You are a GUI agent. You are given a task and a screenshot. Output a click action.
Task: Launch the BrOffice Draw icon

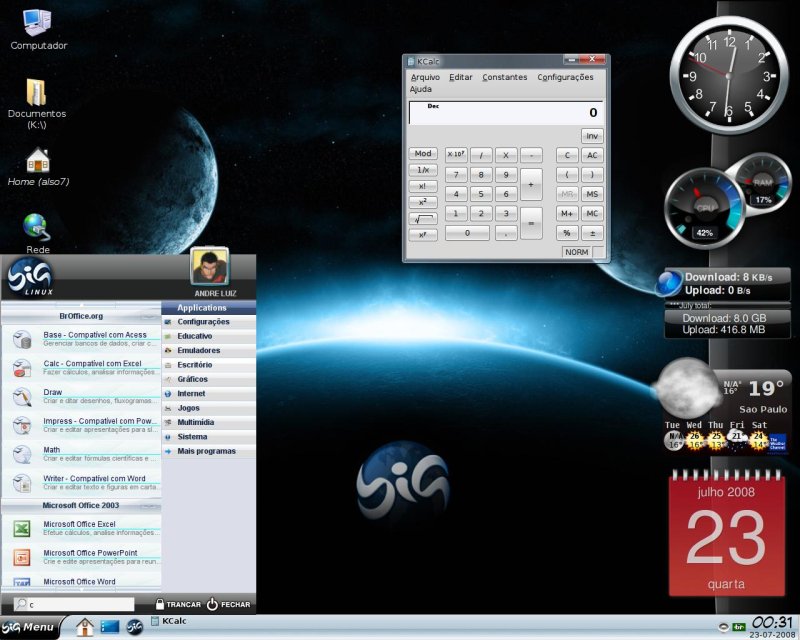22,397
